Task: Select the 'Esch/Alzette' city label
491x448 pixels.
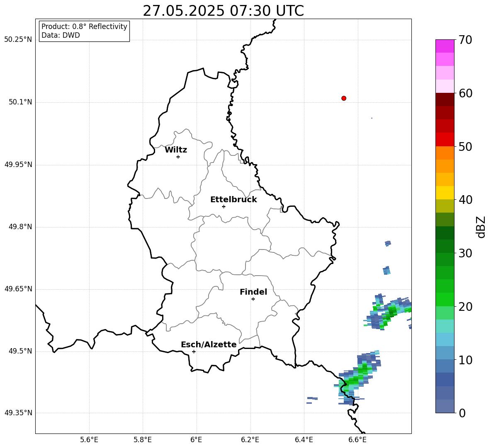Action: 209,344
